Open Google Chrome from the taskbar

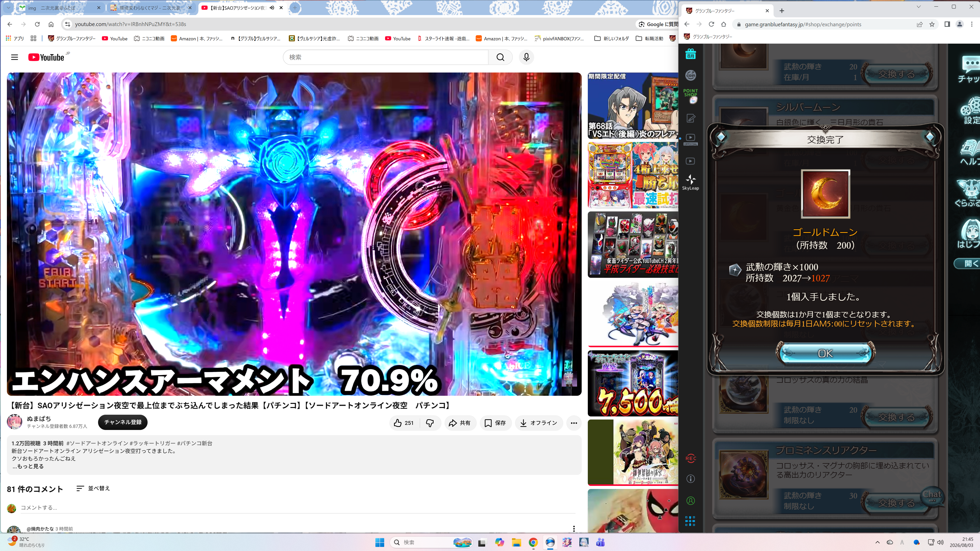tap(533, 542)
